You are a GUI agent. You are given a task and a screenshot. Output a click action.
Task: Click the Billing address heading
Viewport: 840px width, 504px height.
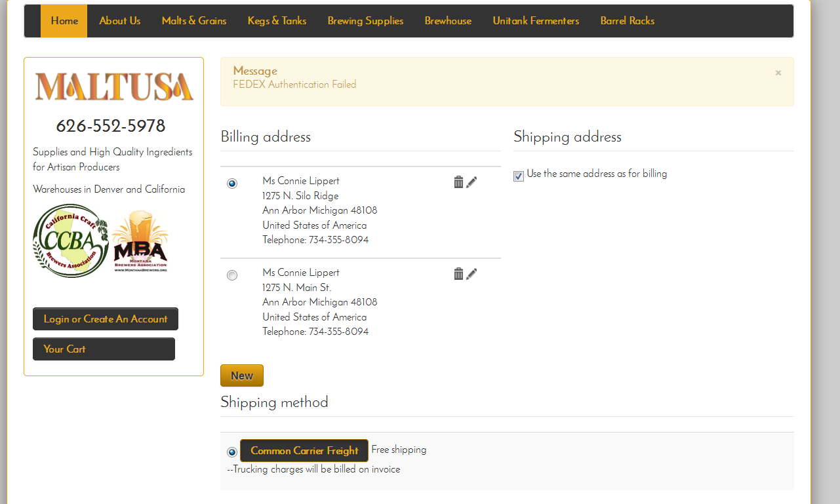[266, 137]
